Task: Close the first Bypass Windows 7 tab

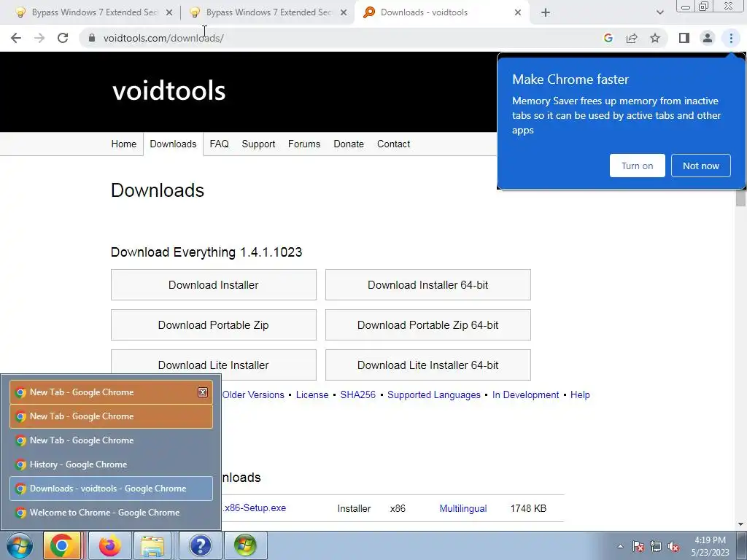Action: [169, 12]
